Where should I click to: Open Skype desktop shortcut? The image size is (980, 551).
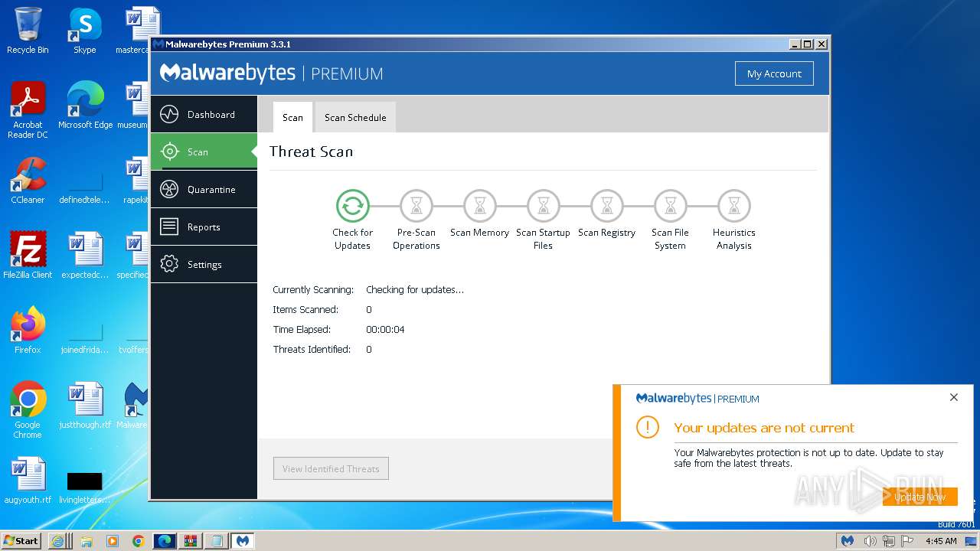pos(84,31)
